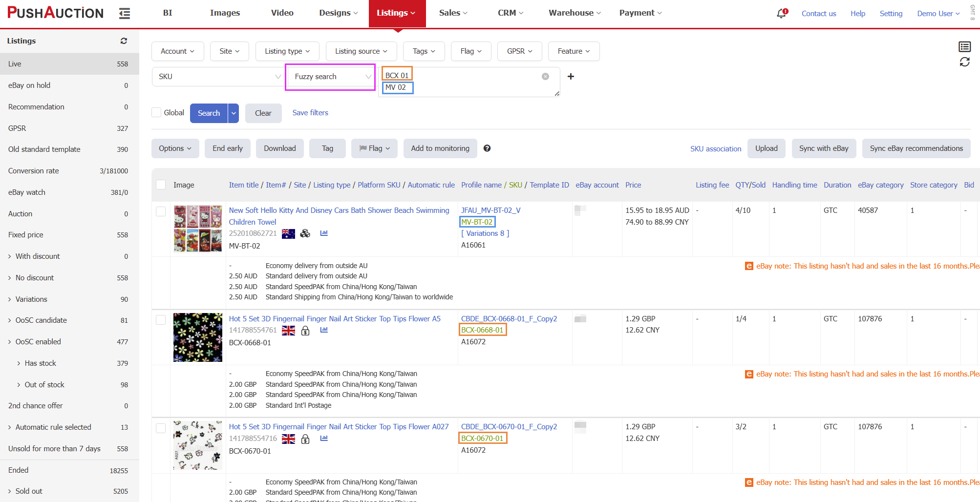The width and height of the screenshot is (980, 502).
Task: Collapse the sidebar with the hamburger icon
Action: [125, 13]
